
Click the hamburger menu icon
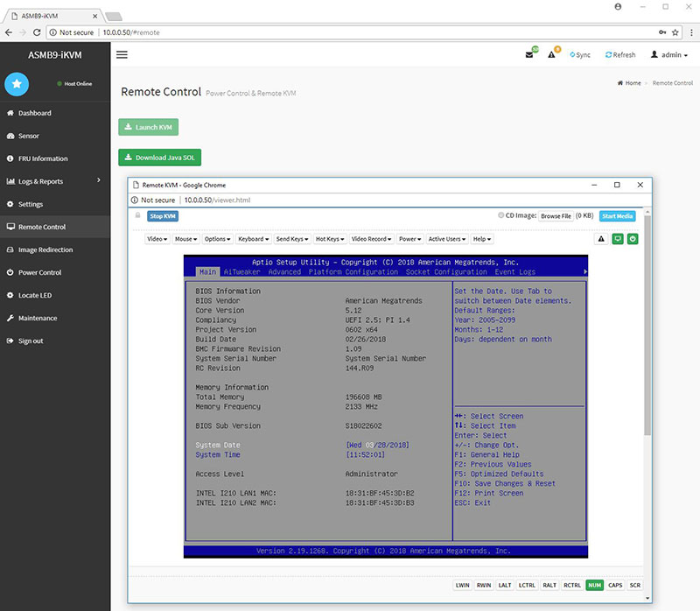point(122,54)
